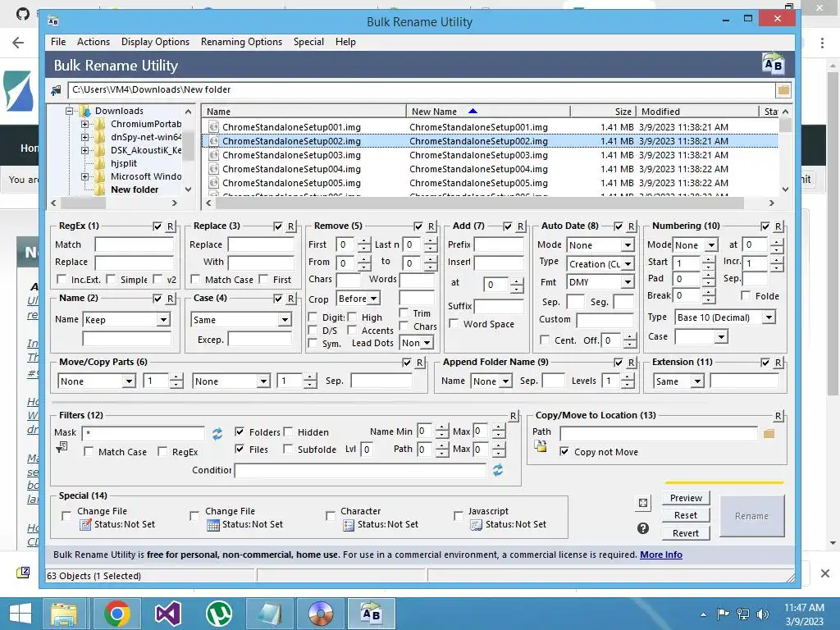Click Javascript Renaming status icon
Image resolution: width=840 pixels, height=630 pixels.
pyautogui.click(x=476, y=524)
